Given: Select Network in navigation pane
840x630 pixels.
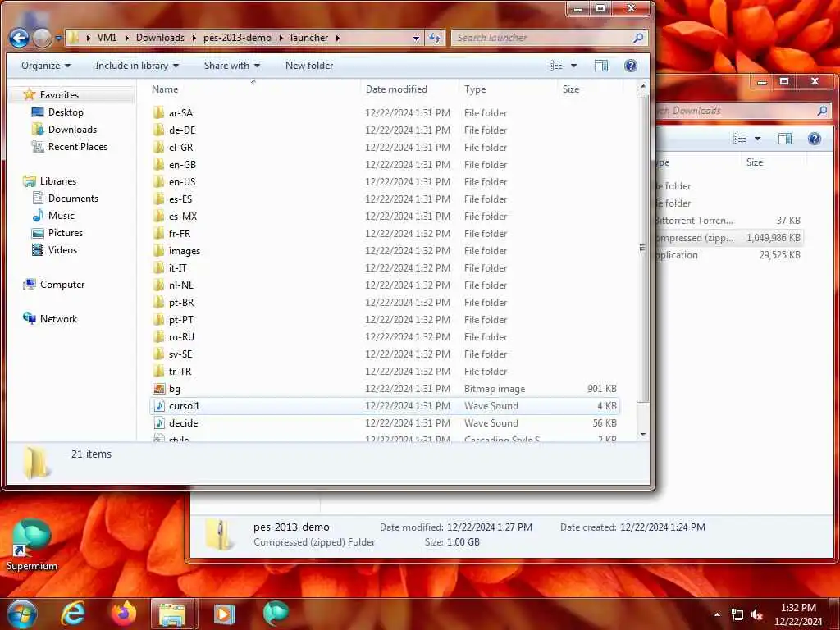Looking at the screenshot, I should tap(58, 319).
